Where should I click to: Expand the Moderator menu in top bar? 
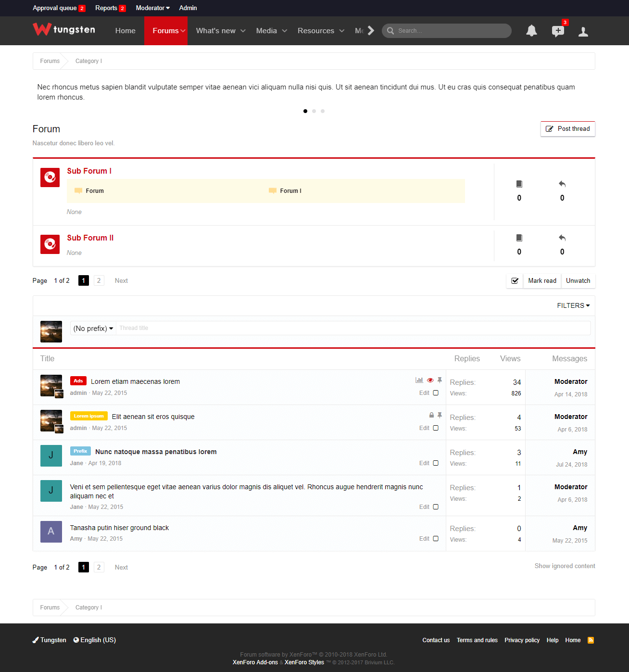click(152, 8)
